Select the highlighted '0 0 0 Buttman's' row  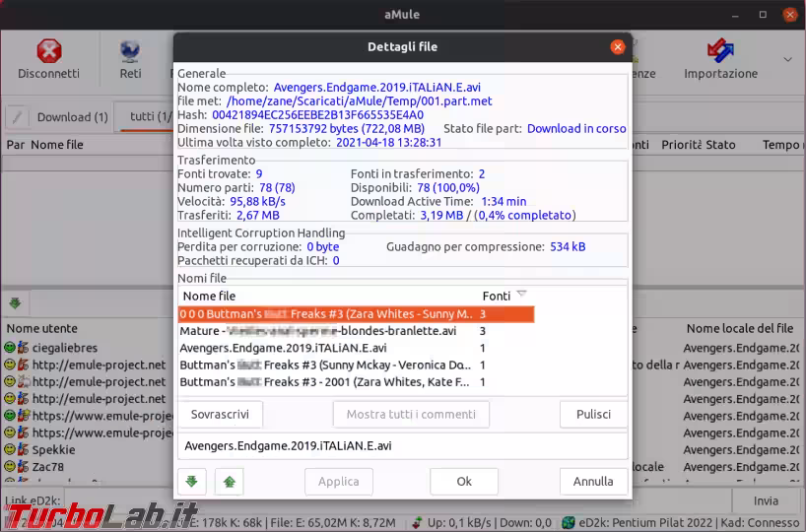pyautogui.click(x=357, y=314)
